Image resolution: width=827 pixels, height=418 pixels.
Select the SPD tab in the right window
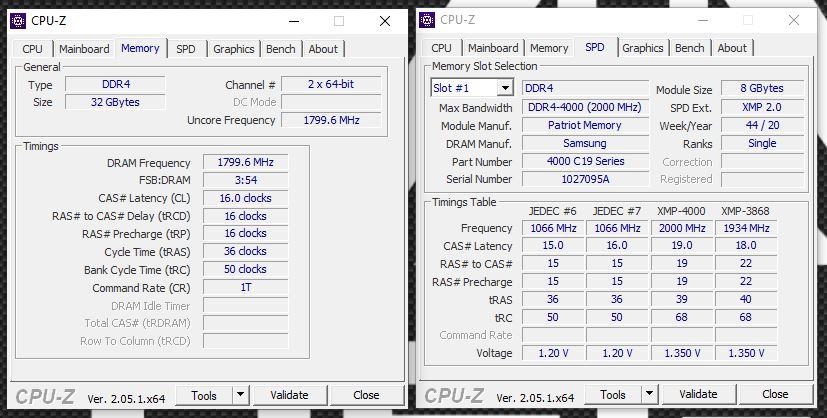pyautogui.click(x=595, y=47)
